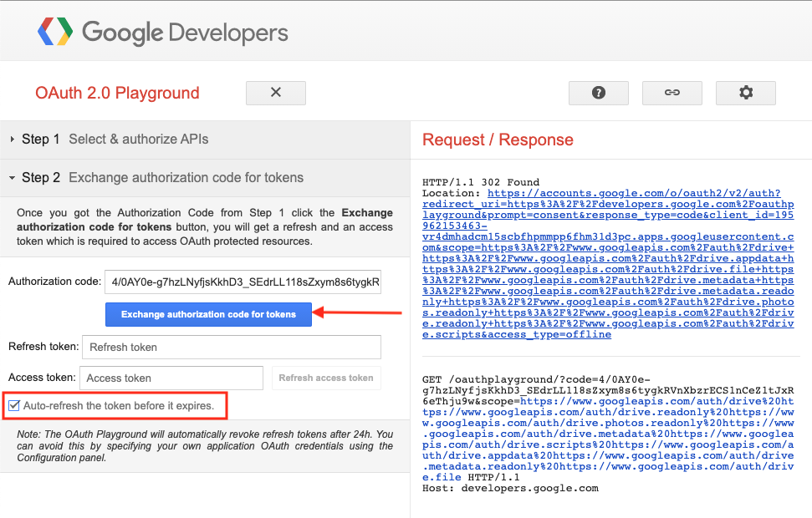Click the link icon button
This screenshot has height=518, width=812.
click(x=672, y=93)
